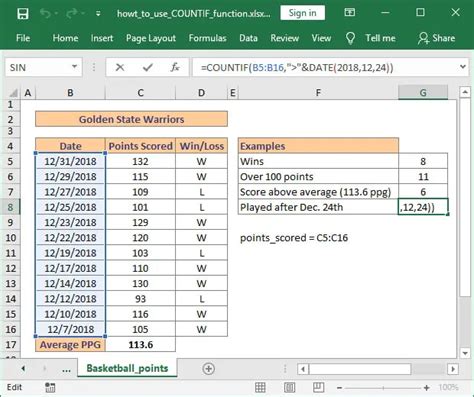
Task: Save the workbook using the floppy disk icon
Action: pos(23,14)
